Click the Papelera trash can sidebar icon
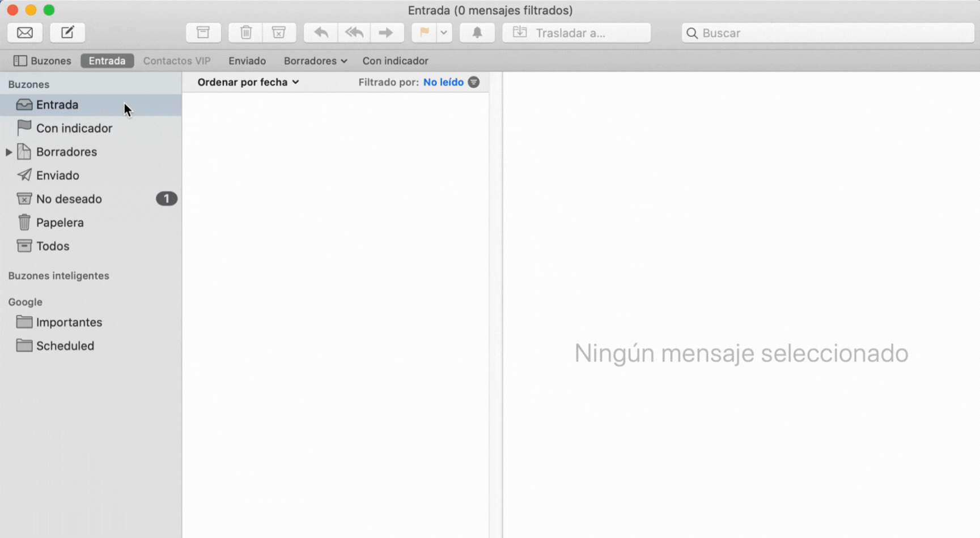980x538 pixels. point(24,222)
